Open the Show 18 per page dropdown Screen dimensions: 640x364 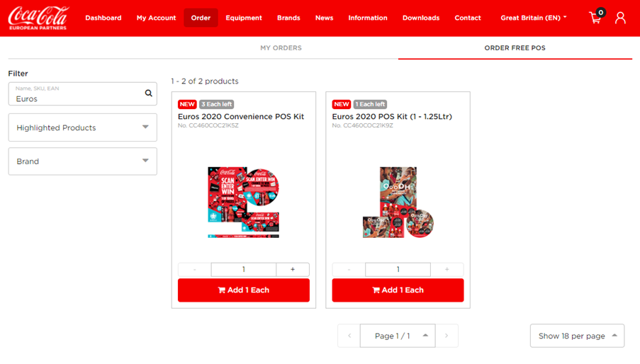tap(577, 336)
